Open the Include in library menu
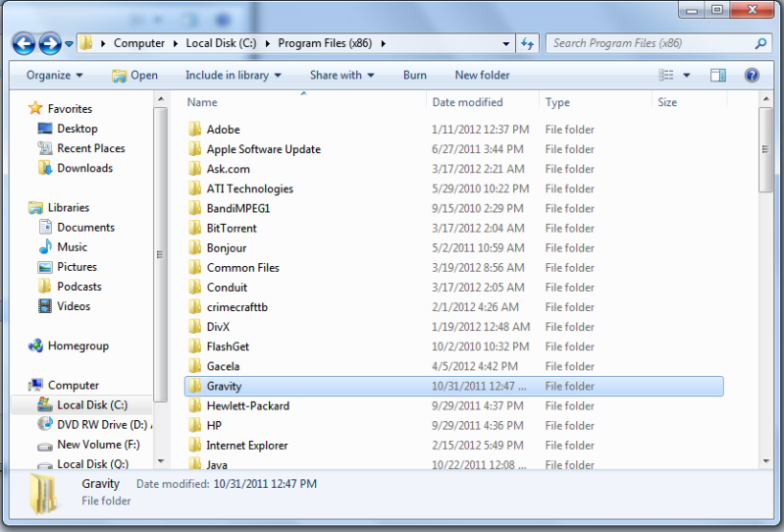784x532 pixels. click(233, 75)
